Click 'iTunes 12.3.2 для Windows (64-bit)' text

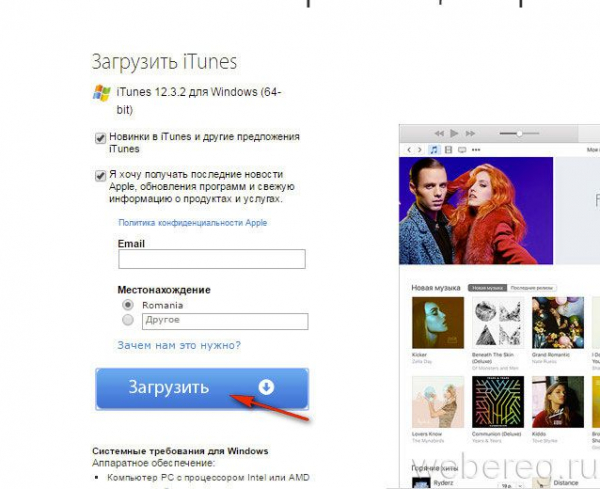pos(199,101)
